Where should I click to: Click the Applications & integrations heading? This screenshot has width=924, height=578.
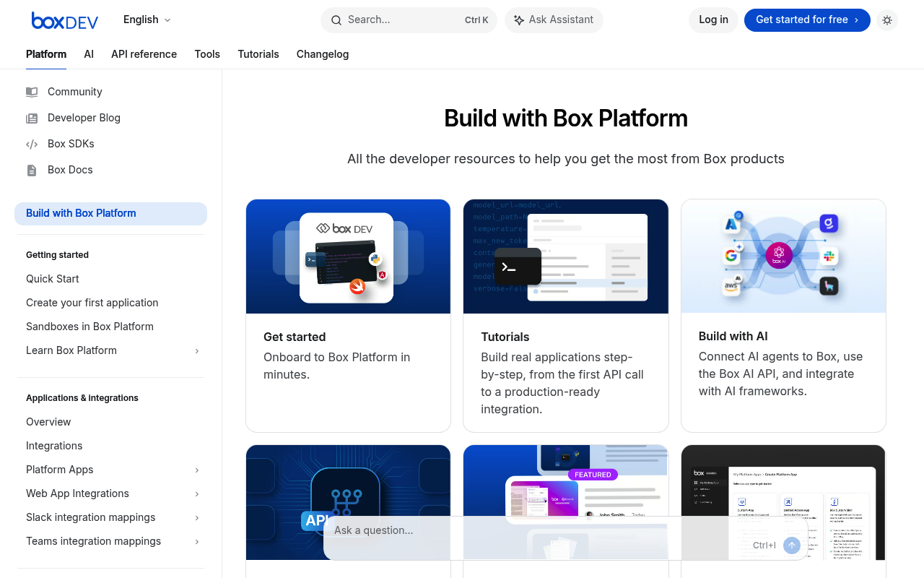[82, 398]
